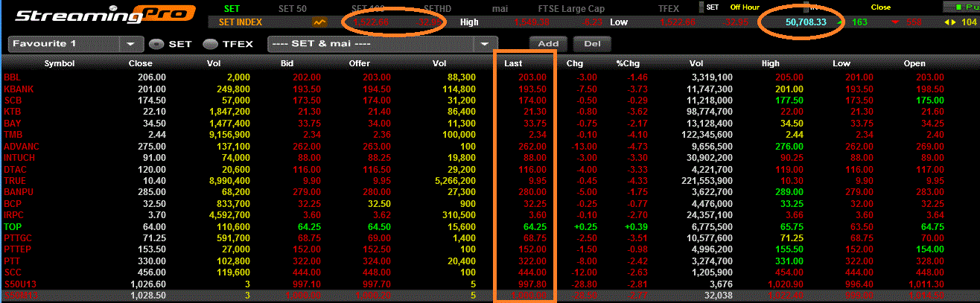Switch to the FTSE Large Cap tab
Screen dimensions: 980x303
572,8
